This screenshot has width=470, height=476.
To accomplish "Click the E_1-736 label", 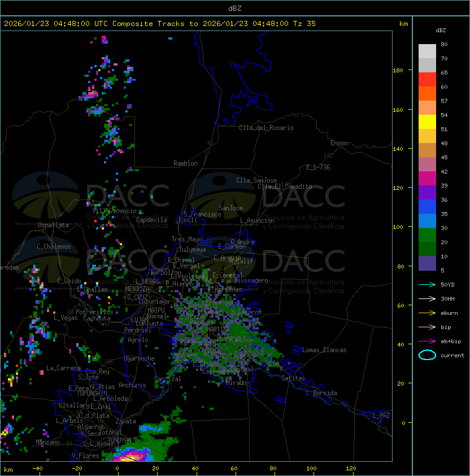I will (318, 167).
